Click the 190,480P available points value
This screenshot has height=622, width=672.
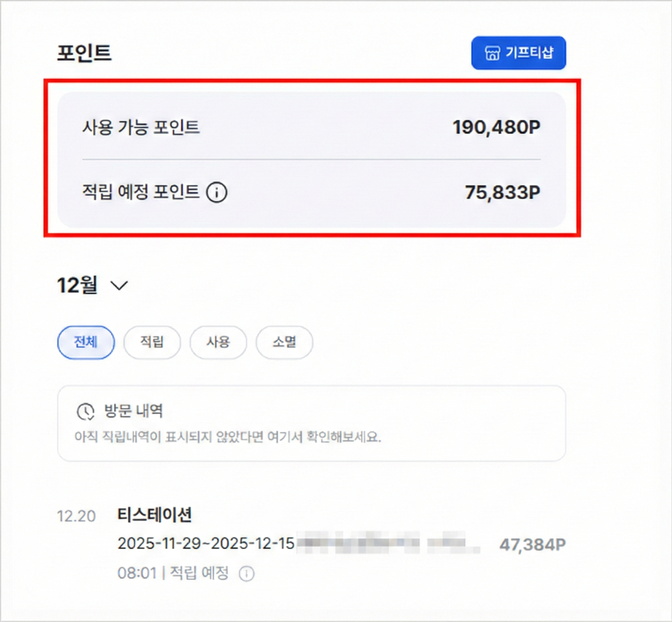(496, 128)
